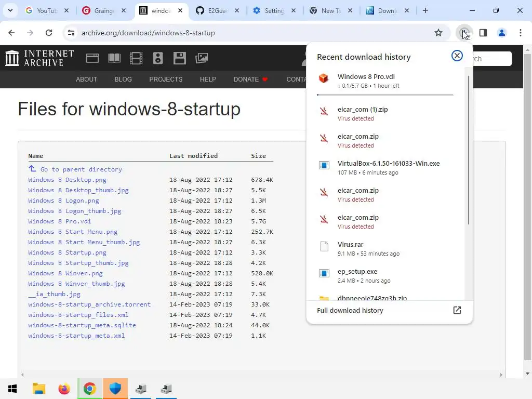Open windows-8-startup_archive.torrent link
The width and height of the screenshot is (532, 399).
pos(89,304)
